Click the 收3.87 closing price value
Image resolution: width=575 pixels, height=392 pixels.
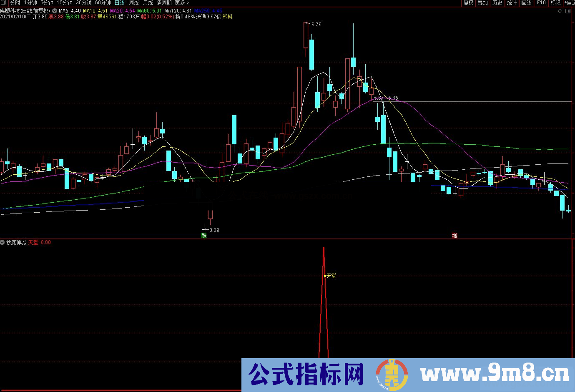pos(89,17)
